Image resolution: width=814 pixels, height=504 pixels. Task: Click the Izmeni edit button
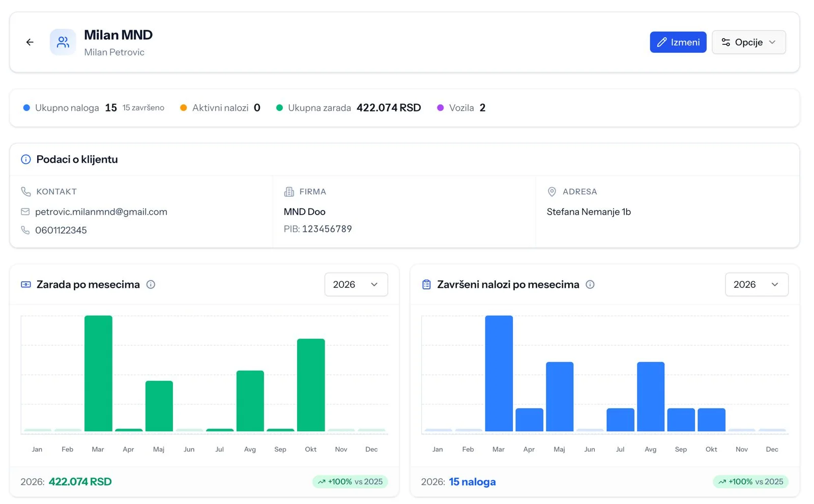point(678,42)
